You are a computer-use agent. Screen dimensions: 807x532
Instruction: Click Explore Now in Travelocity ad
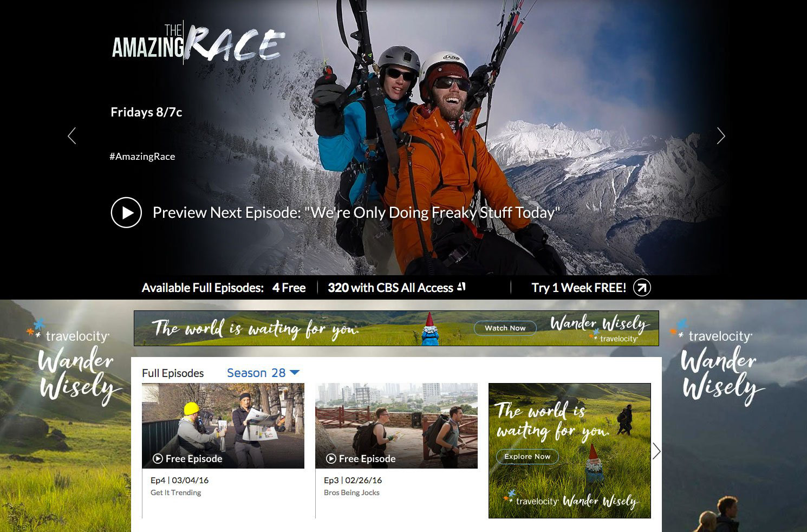tap(527, 456)
